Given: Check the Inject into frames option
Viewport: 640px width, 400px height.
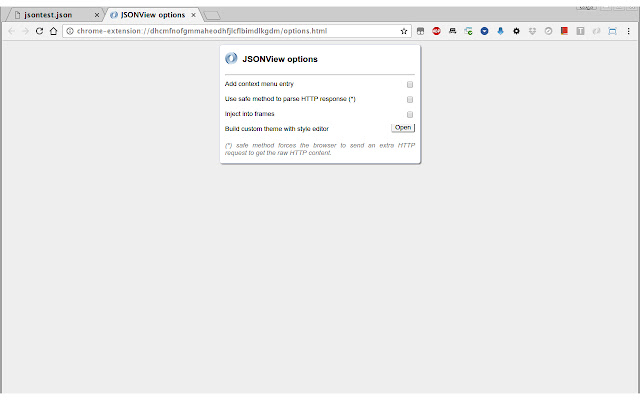Looking at the screenshot, I should [x=410, y=114].
